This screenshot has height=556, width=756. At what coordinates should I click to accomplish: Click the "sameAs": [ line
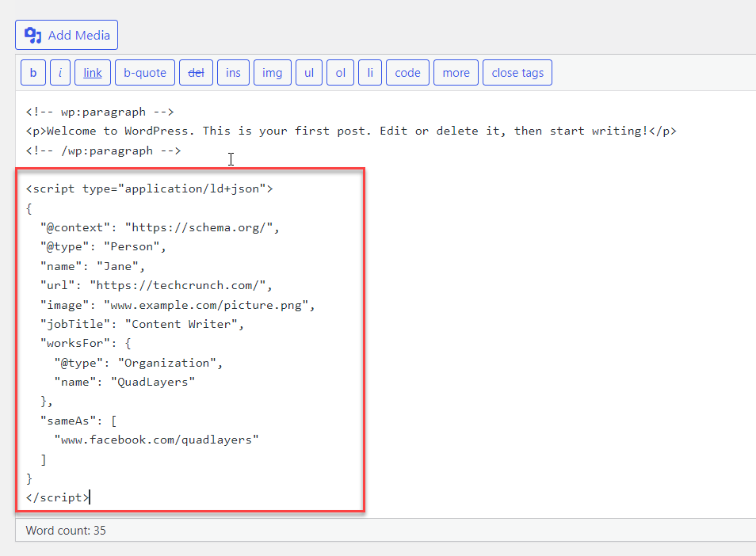tap(78, 421)
